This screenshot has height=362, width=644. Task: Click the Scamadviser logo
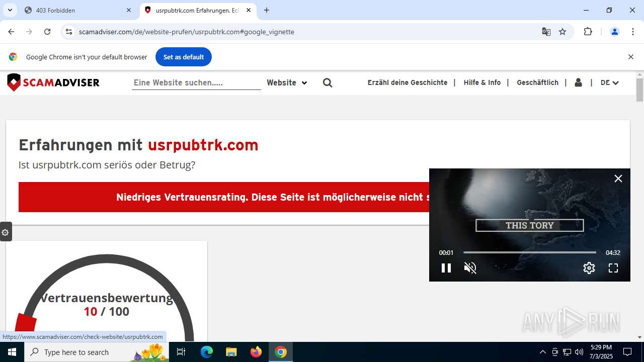pos(53,82)
